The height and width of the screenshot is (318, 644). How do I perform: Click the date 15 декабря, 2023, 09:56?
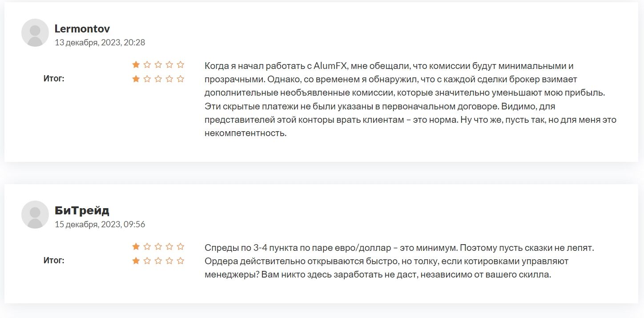tap(100, 225)
